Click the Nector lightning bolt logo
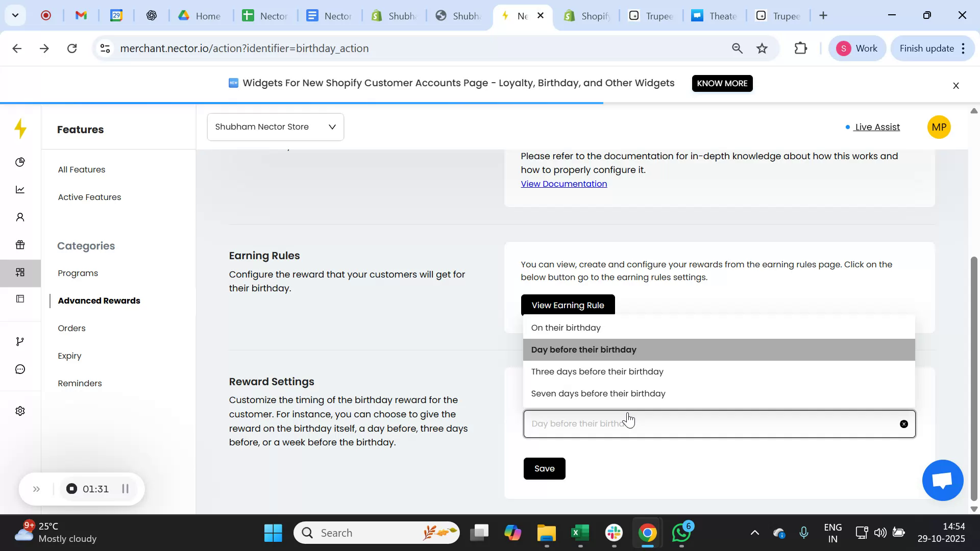The height and width of the screenshot is (551, 980). 20,129
